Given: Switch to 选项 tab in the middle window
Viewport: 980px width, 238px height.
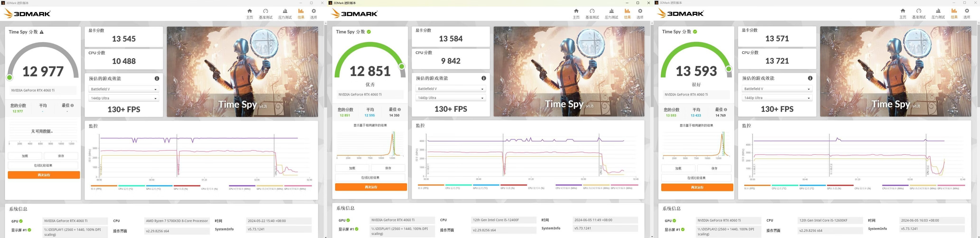Looking at the screenshot, I should [x=640, y=13].
